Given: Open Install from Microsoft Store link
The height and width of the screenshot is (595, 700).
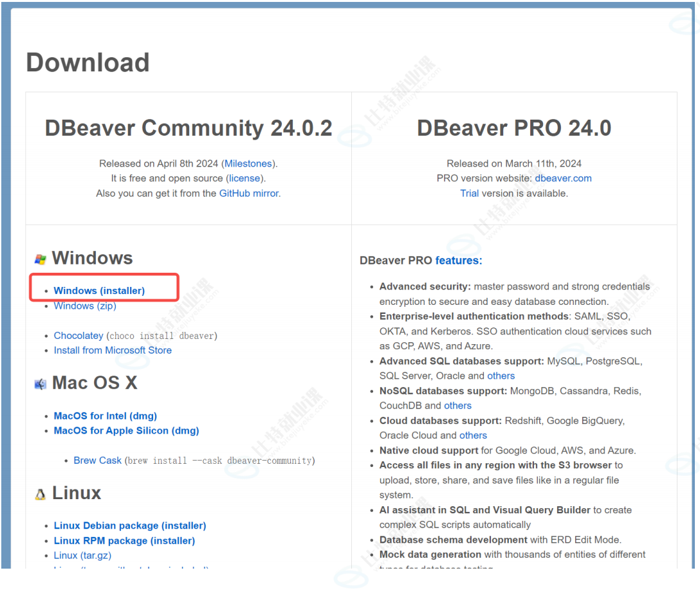Looking at the screenshot, I should 113,351.
